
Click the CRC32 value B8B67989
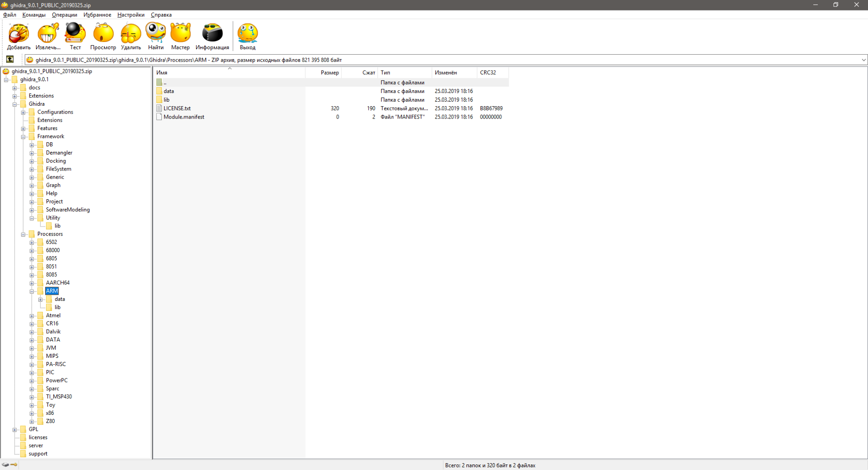(491, 108)
